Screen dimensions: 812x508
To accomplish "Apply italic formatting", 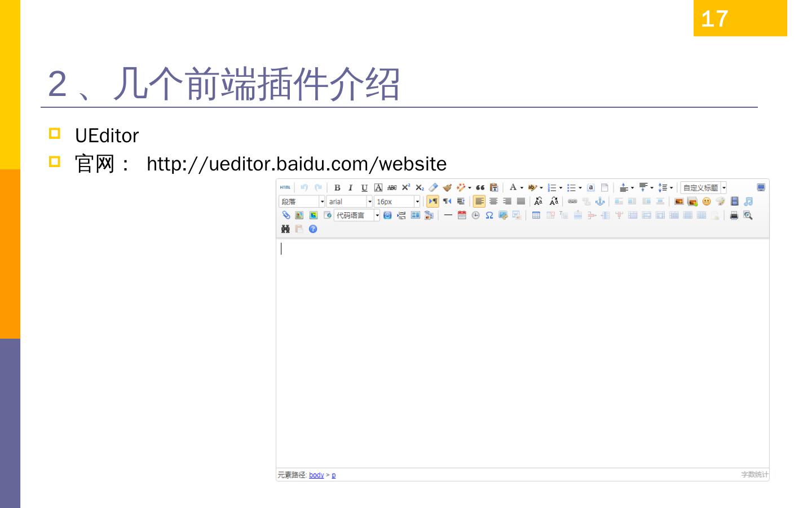I will point(351,187).
